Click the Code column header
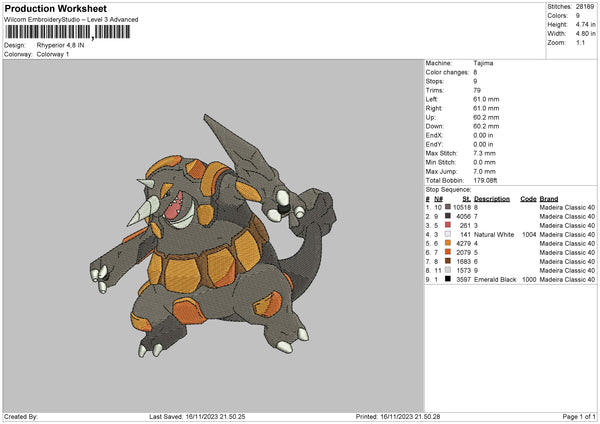600x424 pixels. (x=529, y=198)
